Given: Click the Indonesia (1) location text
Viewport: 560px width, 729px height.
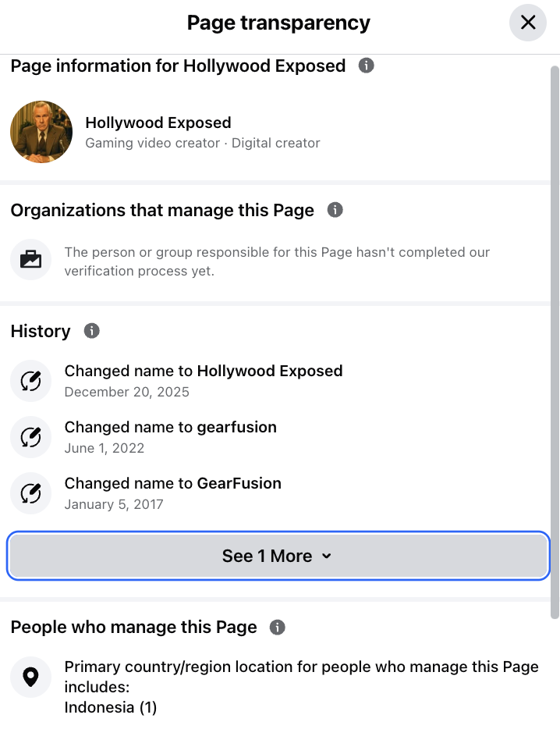Looking at the screenshot, I should pyautogui.click(x=110, y=707).
